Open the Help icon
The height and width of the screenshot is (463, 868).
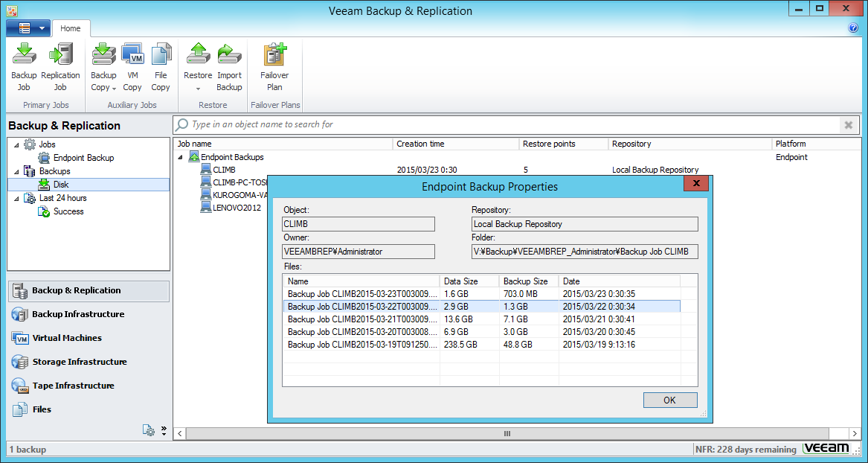[x=853, y=28]
